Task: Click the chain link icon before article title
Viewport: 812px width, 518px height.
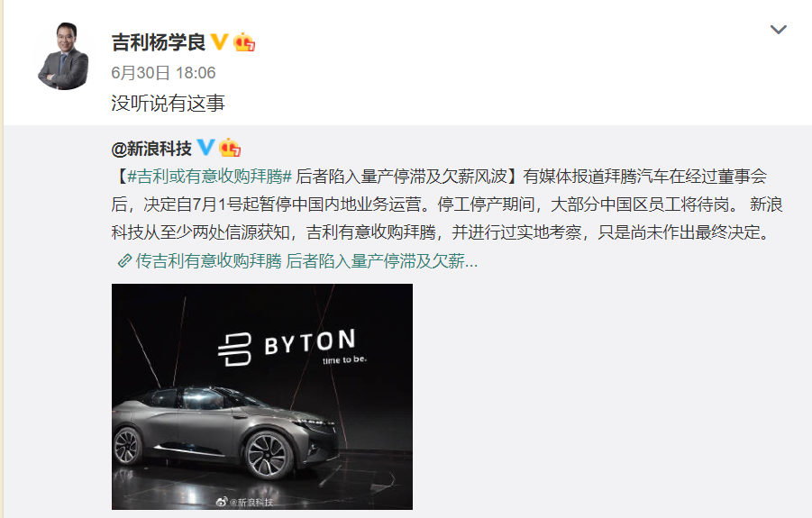Action: click(124, 261)
